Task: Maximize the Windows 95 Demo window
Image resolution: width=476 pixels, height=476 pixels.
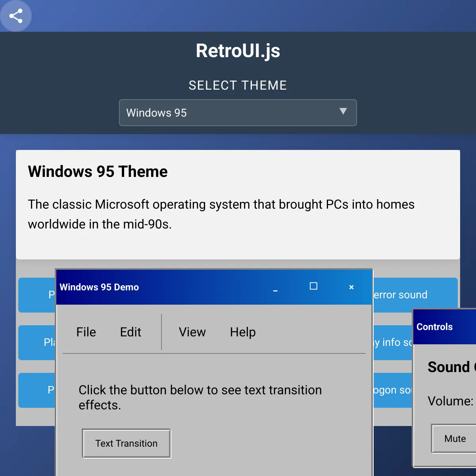Action: coord(313,286)
